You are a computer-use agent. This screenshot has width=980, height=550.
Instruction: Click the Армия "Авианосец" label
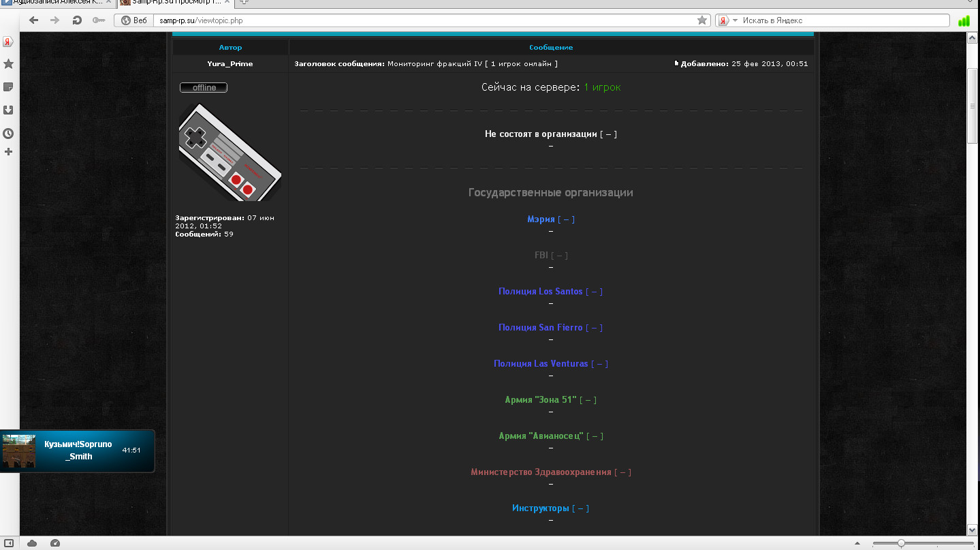tap(541, 436)
